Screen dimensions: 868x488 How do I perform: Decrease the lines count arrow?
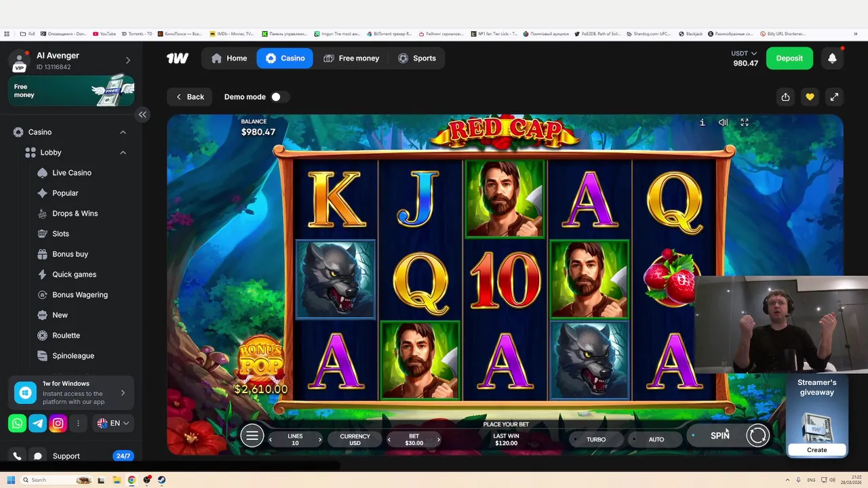271,440
